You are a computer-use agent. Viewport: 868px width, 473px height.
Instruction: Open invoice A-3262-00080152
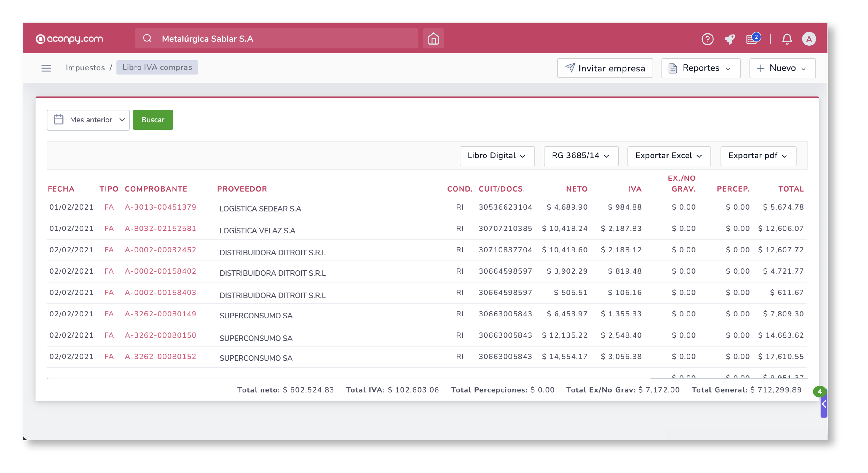tap(160, 357)
